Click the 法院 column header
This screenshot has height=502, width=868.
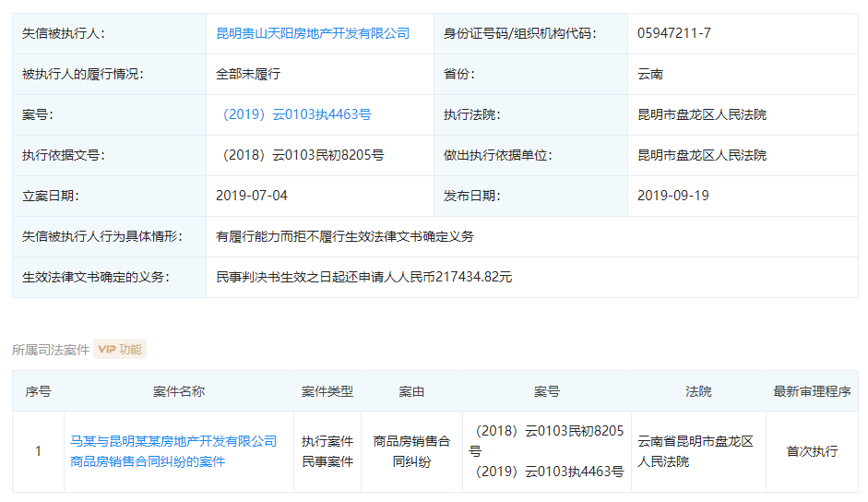point(698,391)
